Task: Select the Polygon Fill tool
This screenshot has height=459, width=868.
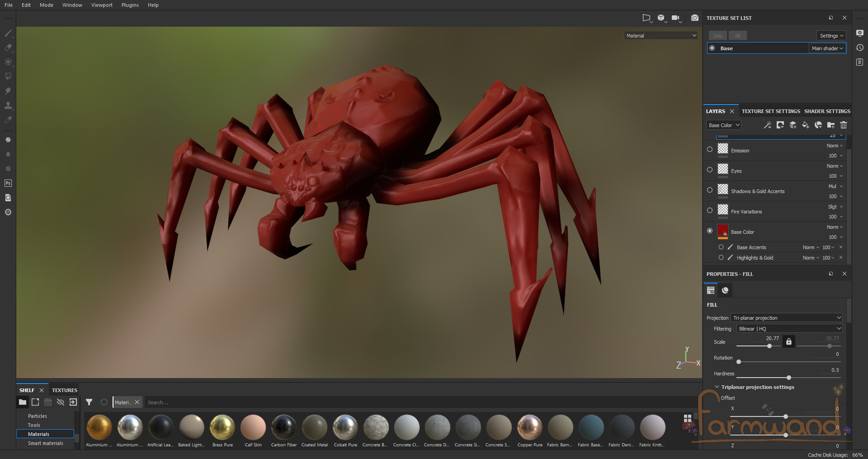Action: pos(8,76)
